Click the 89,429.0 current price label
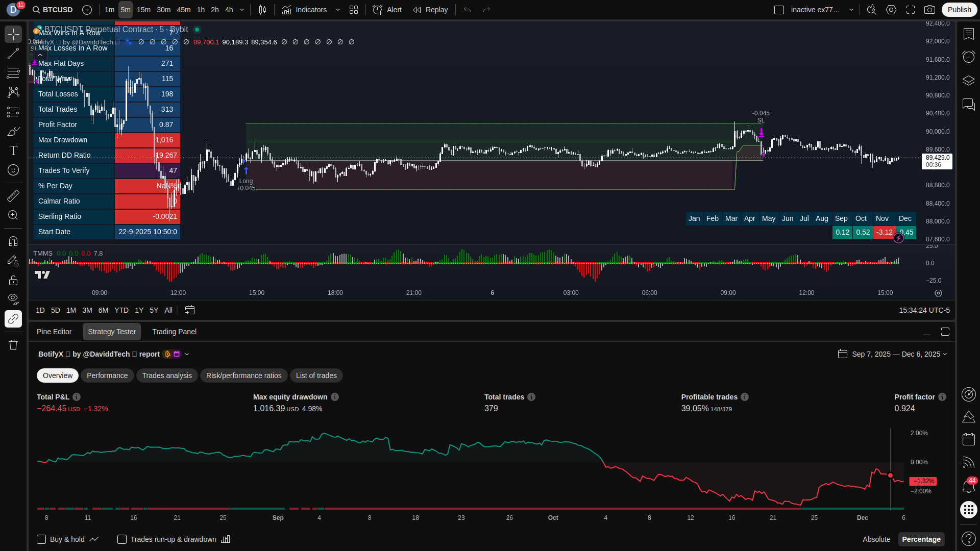The image size is (980, 551). click(937, 158)
